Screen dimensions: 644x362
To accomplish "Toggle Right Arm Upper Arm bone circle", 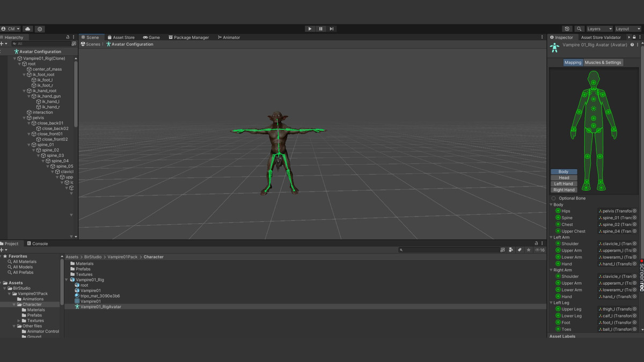I will [558, 283].
